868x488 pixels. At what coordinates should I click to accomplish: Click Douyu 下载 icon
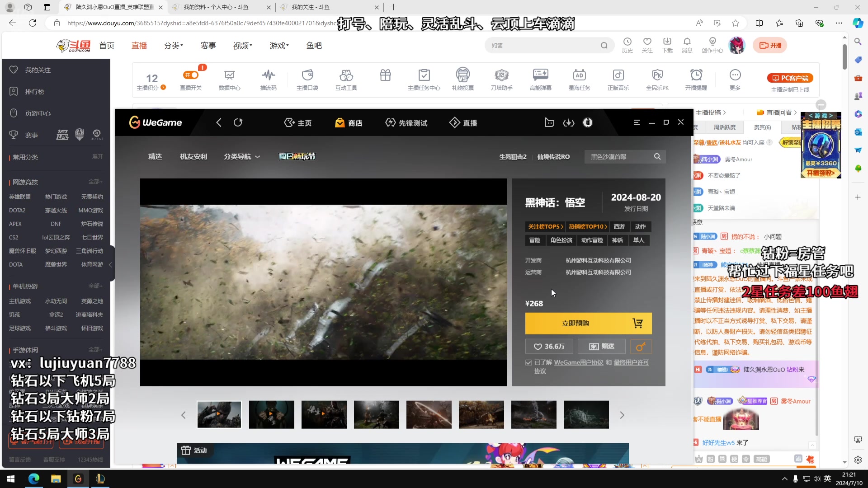click(x=667, y=45)
